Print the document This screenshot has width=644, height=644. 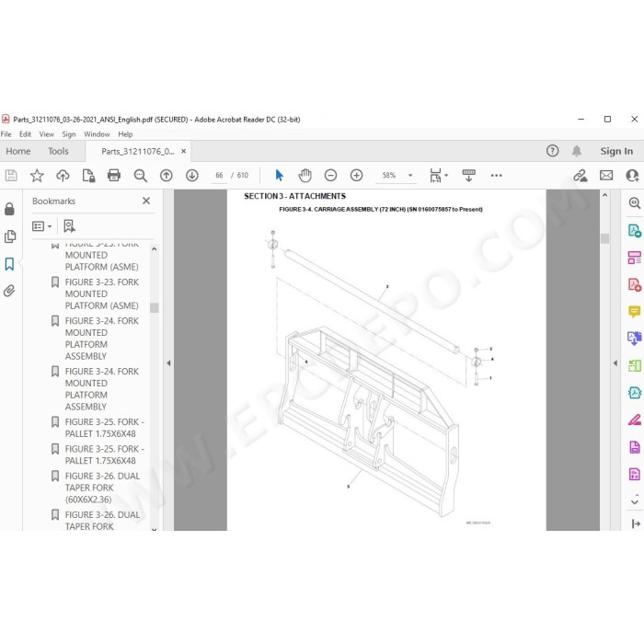tap(114, 176)
